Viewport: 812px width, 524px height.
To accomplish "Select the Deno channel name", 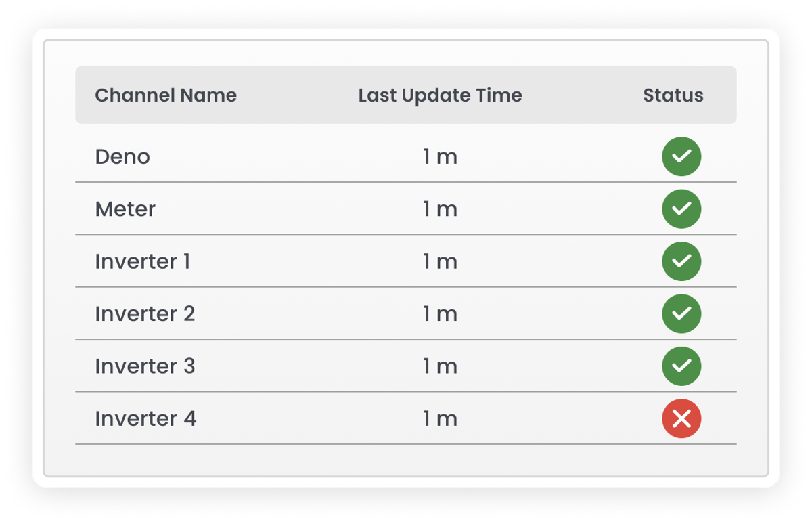I will pyautogui.click(x=122, y=157).
